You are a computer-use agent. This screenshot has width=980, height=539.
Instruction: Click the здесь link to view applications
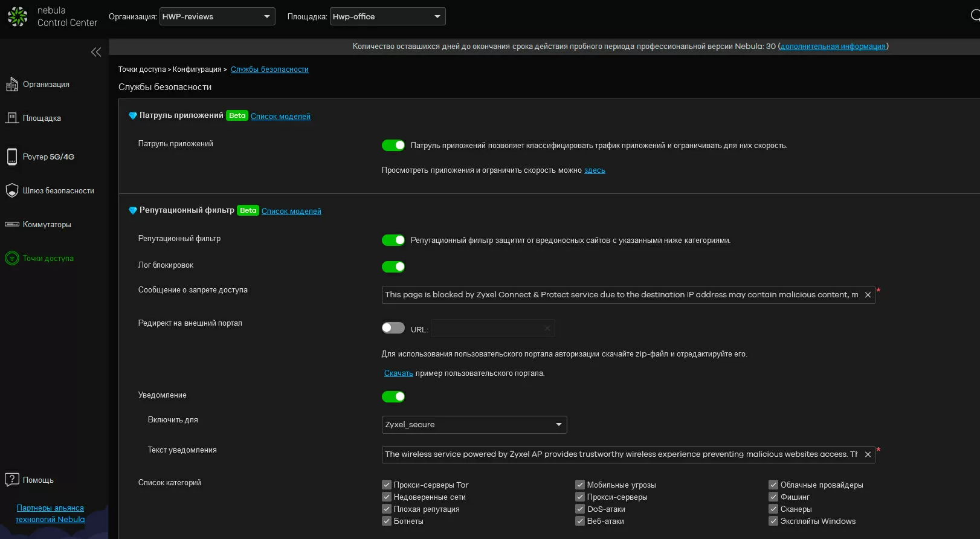click(x=595, y=170)
